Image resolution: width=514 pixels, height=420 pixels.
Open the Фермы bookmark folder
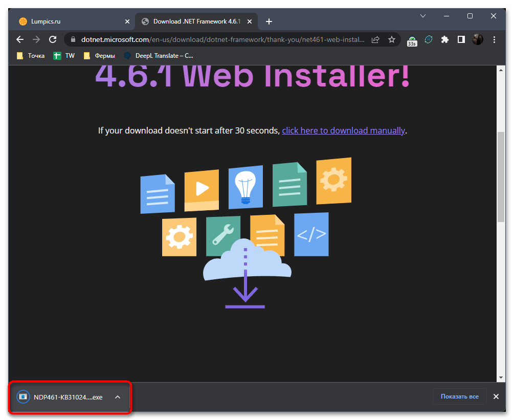tap(99, 56)
